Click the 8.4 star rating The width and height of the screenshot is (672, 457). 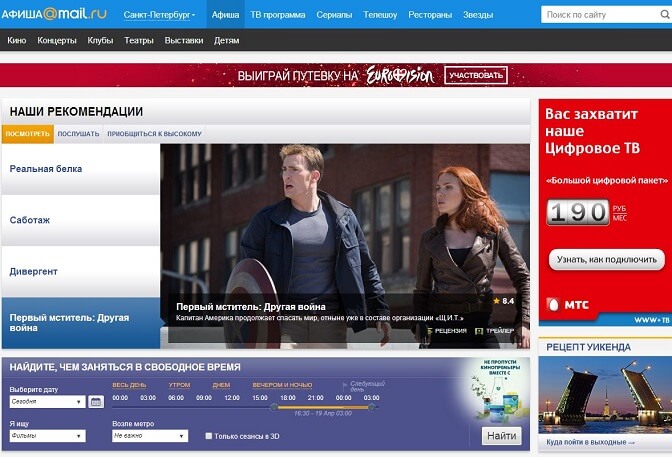(504, 301)
